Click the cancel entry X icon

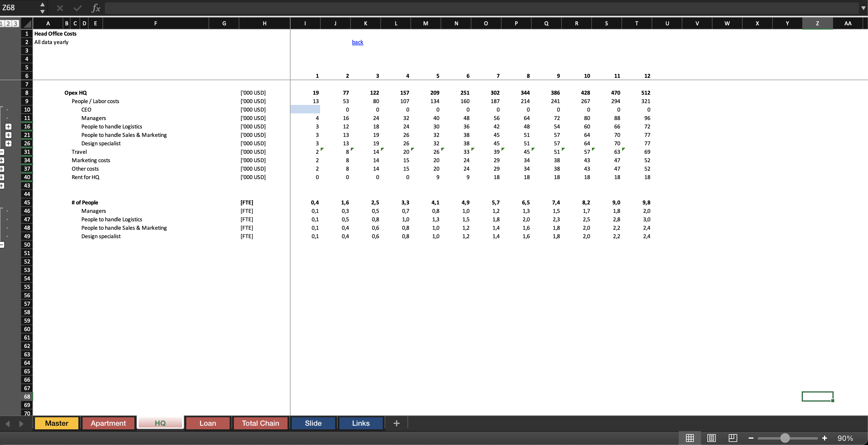(60, 8)
